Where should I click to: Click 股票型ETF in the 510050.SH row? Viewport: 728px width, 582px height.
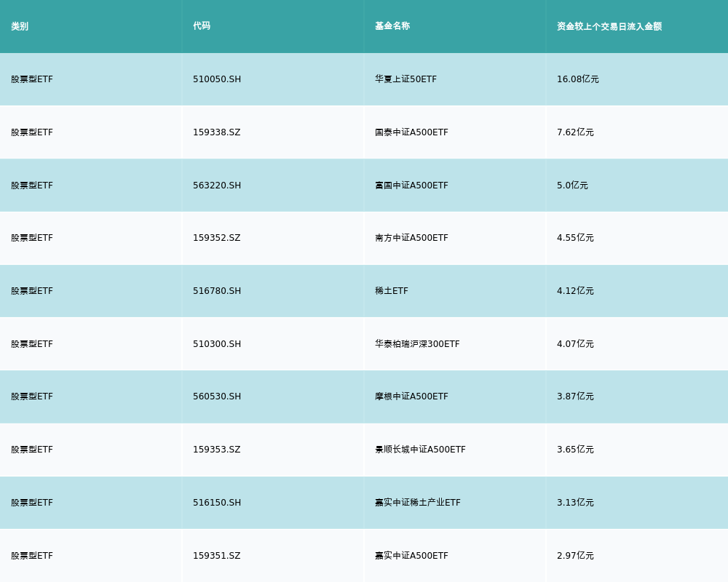[32, 79]
